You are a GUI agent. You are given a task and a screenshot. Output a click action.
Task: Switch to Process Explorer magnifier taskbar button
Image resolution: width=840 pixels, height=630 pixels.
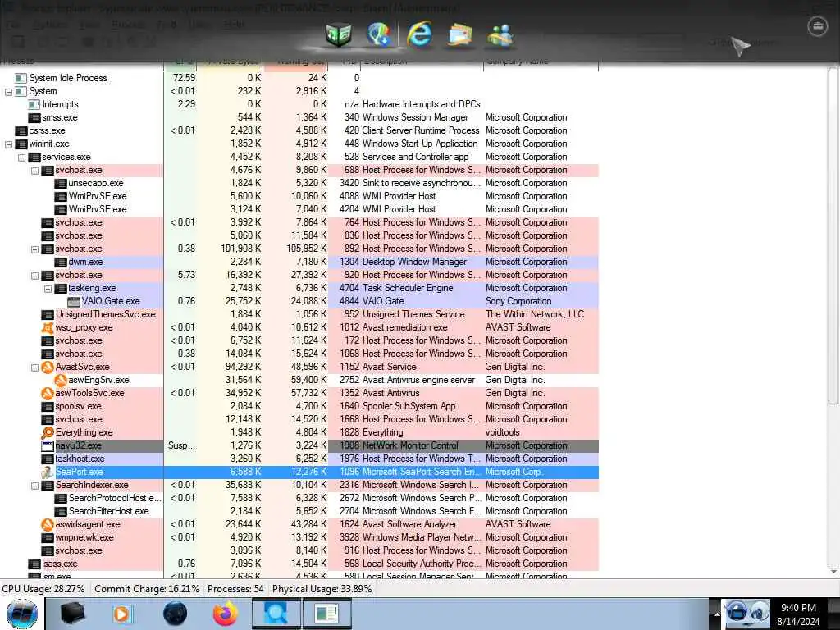[x=276, y=614]
